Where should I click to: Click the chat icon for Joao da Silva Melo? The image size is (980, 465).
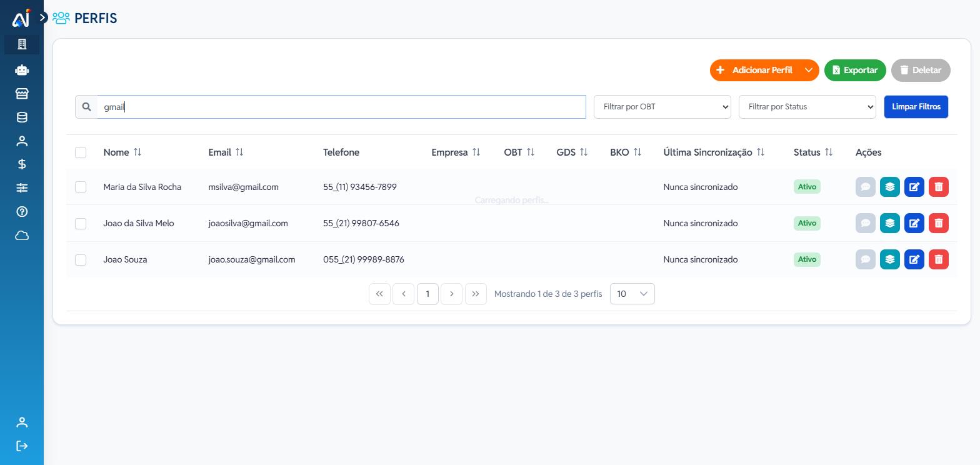pos(866,223)
